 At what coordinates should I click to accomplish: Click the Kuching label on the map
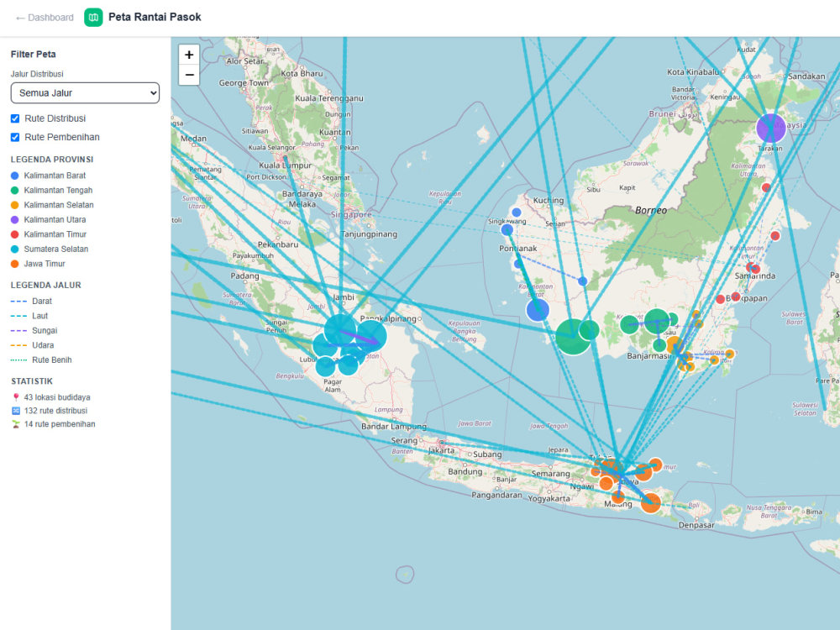pos(548,201)
